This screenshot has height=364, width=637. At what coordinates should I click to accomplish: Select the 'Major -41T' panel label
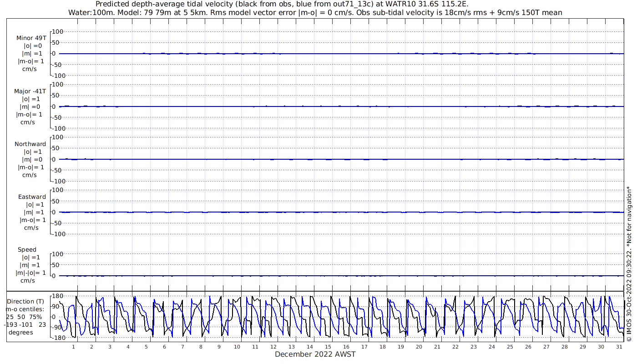(x=31, y=91)
